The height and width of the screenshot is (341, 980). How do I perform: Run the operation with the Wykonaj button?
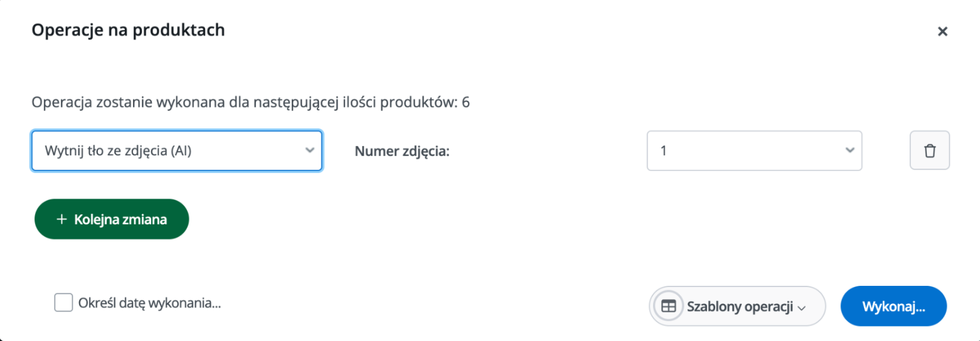coord(893,307)
